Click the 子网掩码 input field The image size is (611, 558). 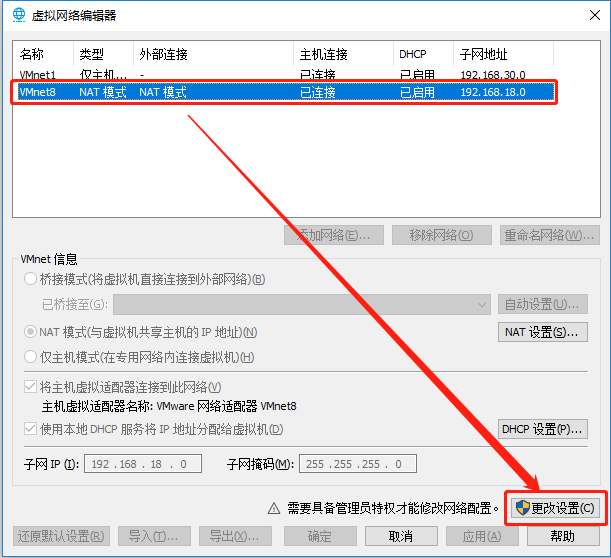[356, 464]
